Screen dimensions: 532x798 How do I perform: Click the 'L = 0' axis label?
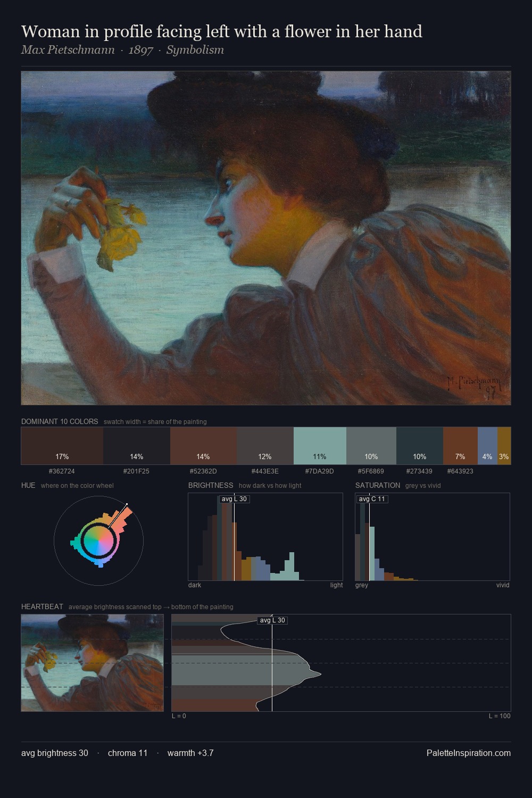coord(179,716)
